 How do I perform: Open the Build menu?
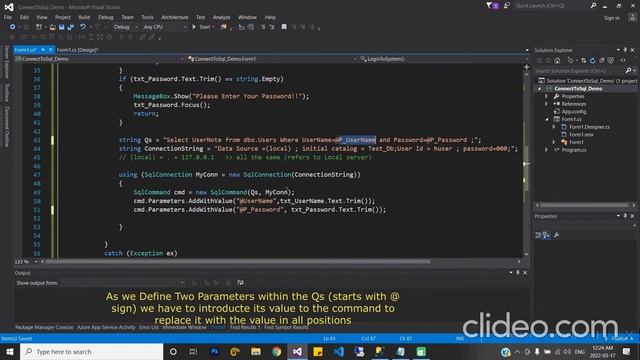tap(84, 17)
